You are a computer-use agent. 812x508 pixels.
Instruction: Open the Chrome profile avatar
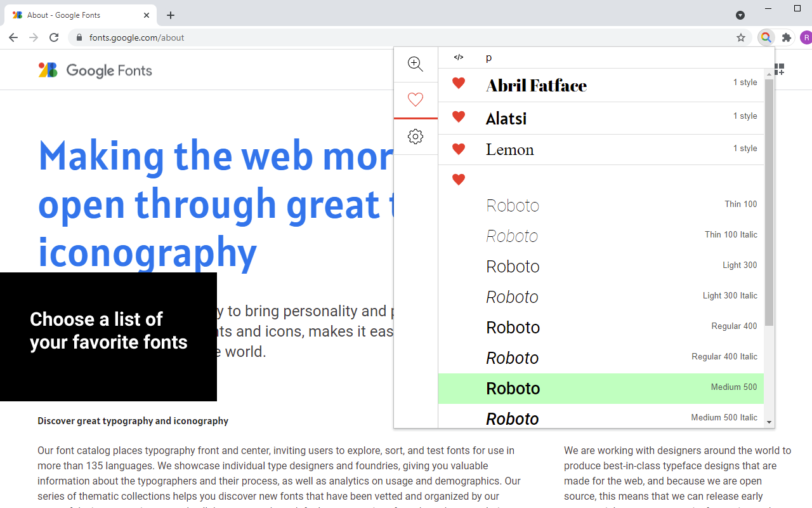[806, 37]
